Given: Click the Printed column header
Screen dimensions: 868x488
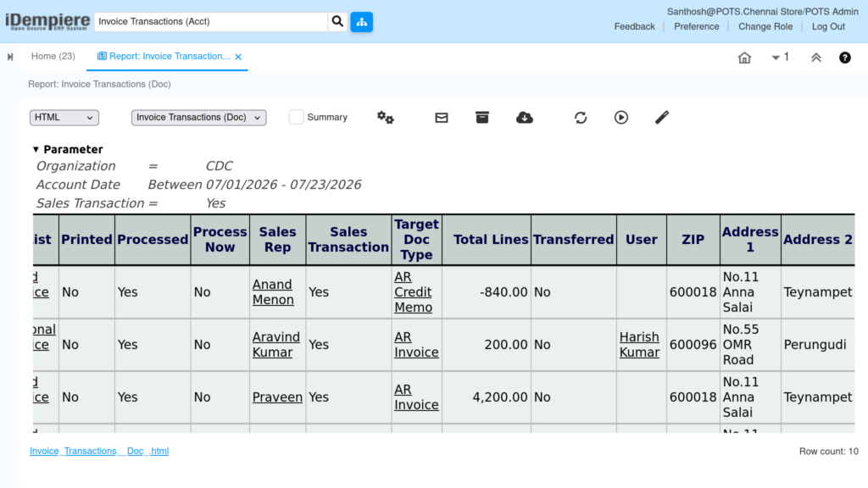Looking at the screenshot, I should [x=87, y=240].
